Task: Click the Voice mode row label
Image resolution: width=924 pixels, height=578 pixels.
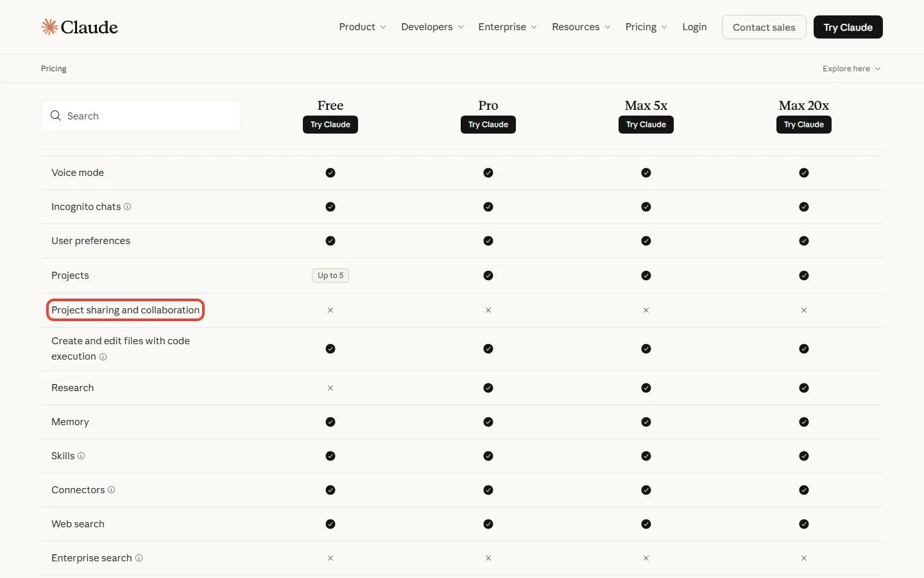Action: (x=78, y=173)
